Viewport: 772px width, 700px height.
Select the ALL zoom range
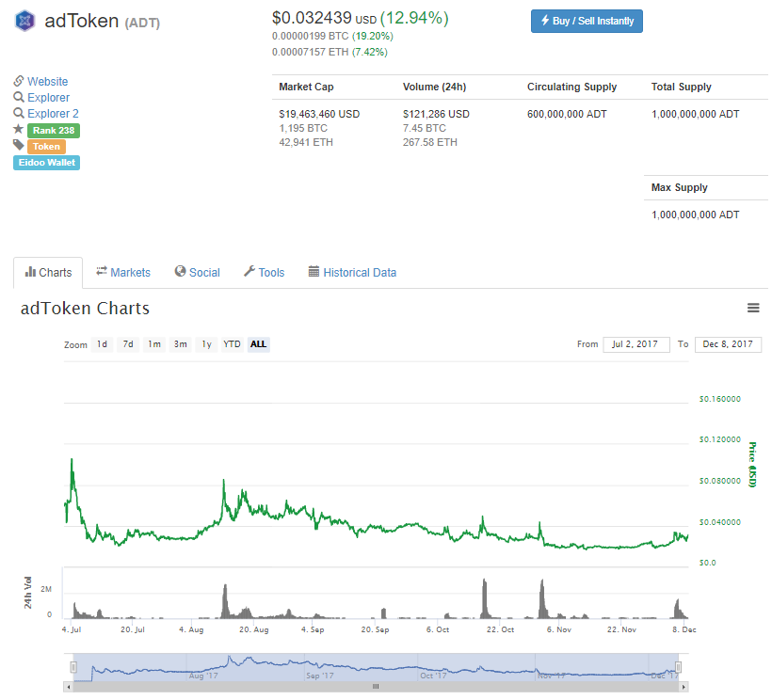coord(259,344)
